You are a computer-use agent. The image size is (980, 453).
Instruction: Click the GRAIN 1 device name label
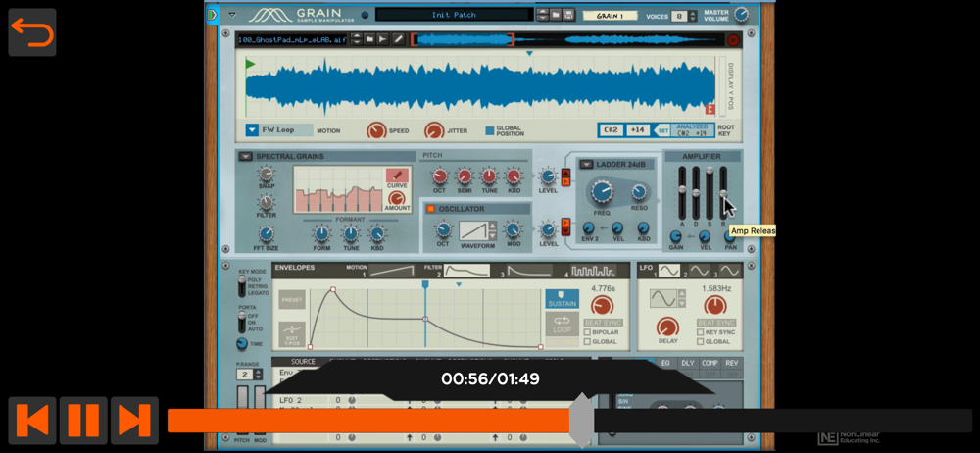click(610, 16)
